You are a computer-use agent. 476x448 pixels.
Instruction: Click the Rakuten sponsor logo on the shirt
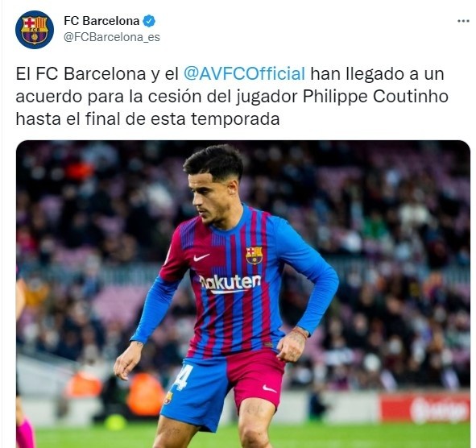[x=230, y=284]
